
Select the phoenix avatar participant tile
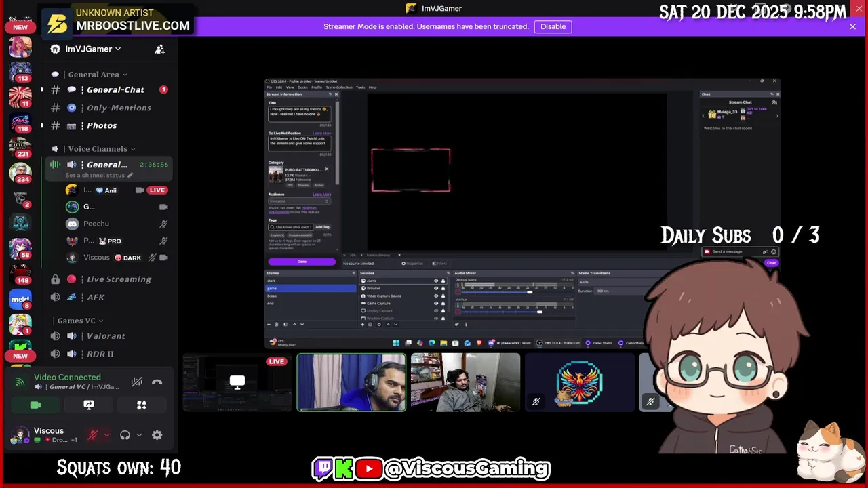click(579, 382)
